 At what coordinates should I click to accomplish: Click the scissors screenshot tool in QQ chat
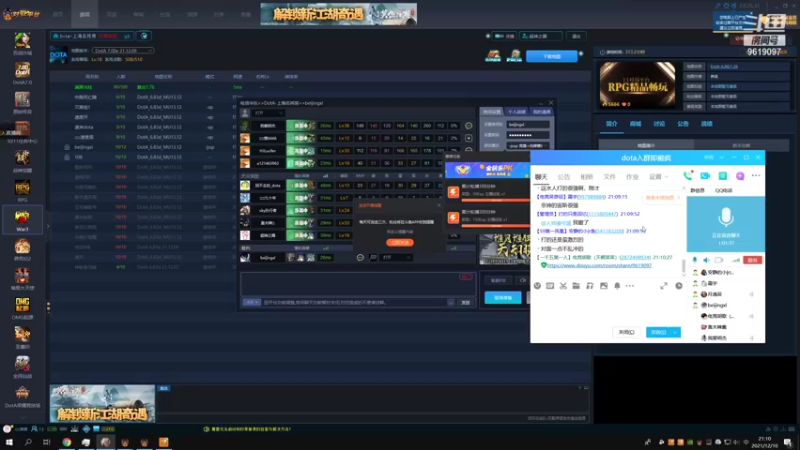563,286
